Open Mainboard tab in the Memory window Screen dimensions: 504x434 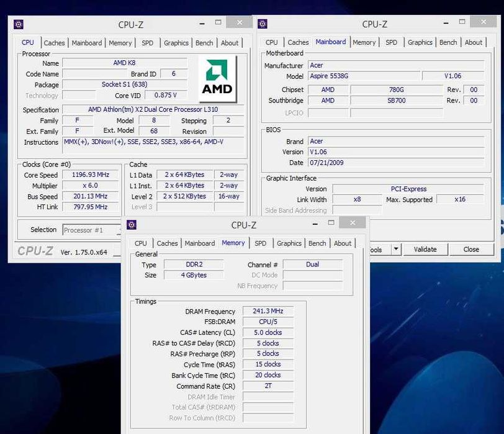200,243
